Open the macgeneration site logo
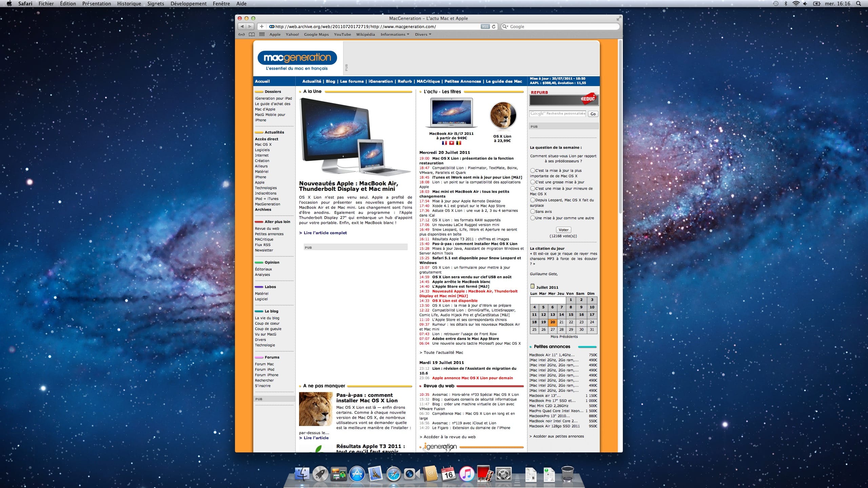Viewport: 868px width, 488px height. tap(297, 58)
